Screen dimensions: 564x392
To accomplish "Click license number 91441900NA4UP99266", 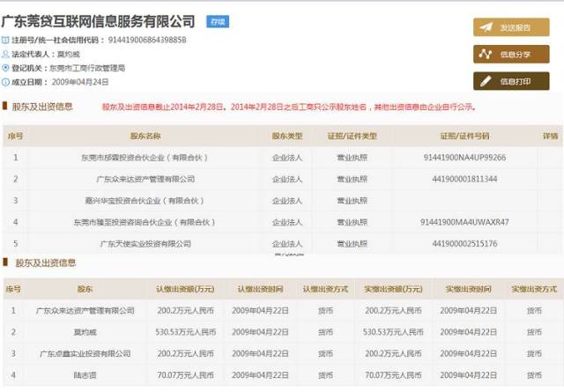I will point(464,158).
